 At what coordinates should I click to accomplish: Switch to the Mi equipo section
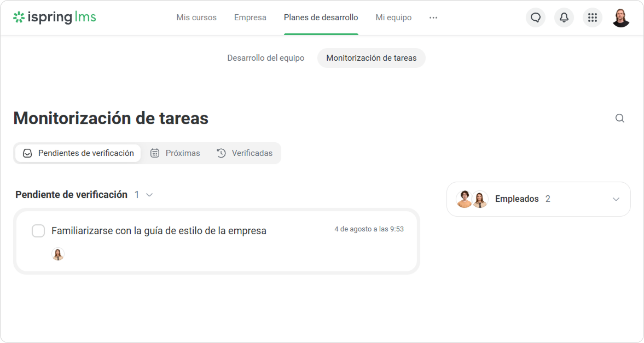pos(393,18)
